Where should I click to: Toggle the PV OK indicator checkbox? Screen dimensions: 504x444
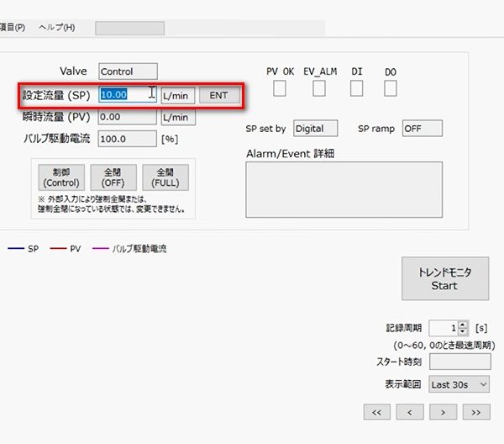280,87
